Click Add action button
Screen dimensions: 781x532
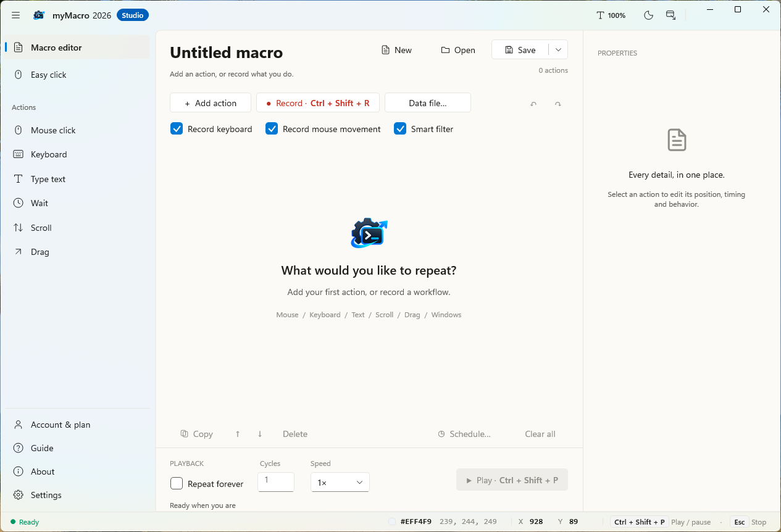pyautogui.click(x=211, y=103)
